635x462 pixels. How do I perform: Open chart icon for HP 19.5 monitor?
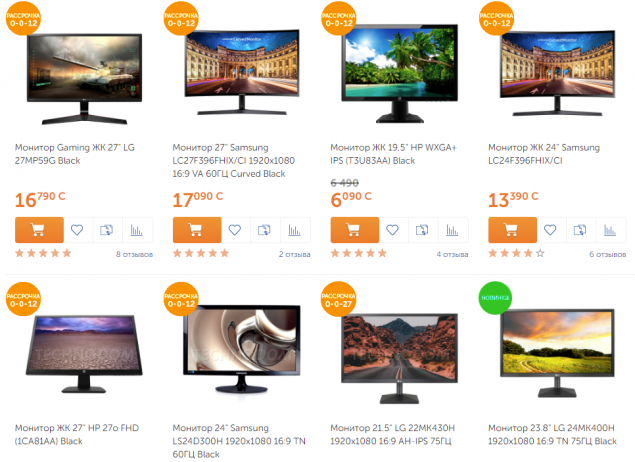(452, 230)
